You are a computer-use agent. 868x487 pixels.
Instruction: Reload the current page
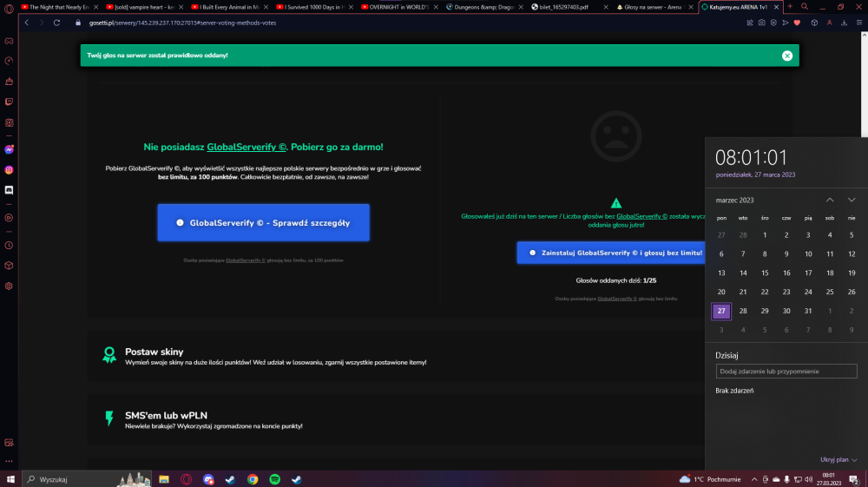coord(56,23)
